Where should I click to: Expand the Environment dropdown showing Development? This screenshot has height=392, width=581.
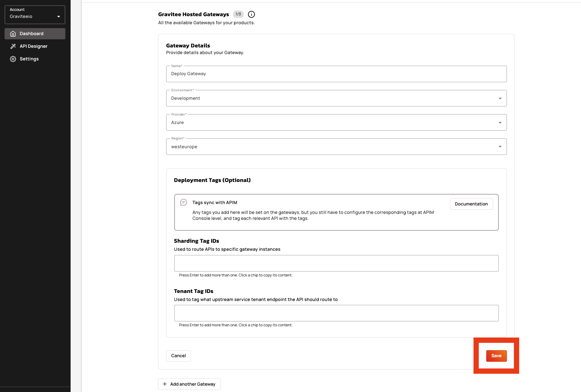pyautogui.click(x=336, y=98)
